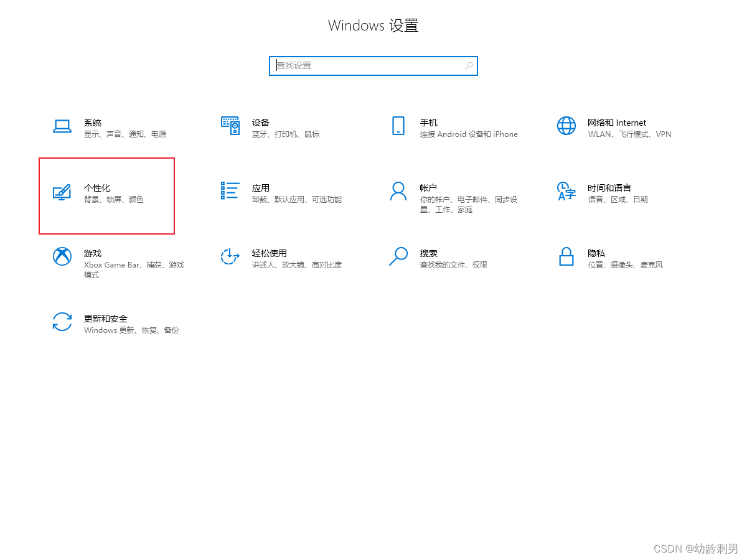747x560 pixels.
Task: Open the 个性化 paintbrush icon
Action: [x=62, y=192]
